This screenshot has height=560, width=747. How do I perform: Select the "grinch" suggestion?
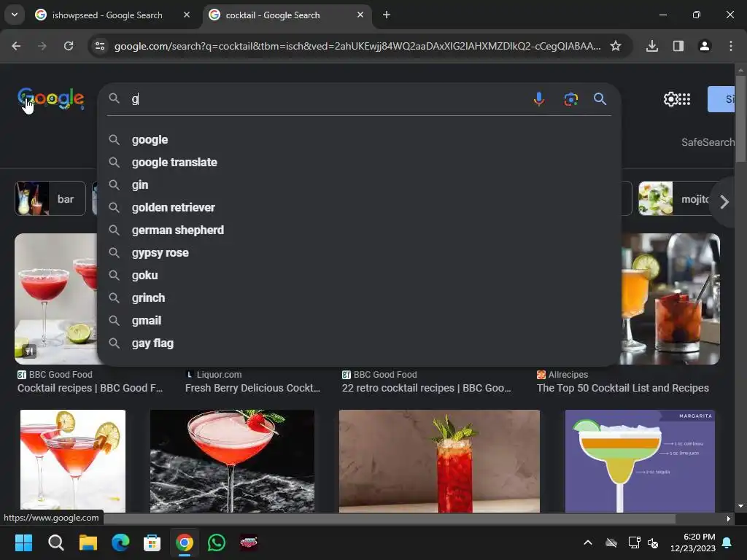pos(359,298)
